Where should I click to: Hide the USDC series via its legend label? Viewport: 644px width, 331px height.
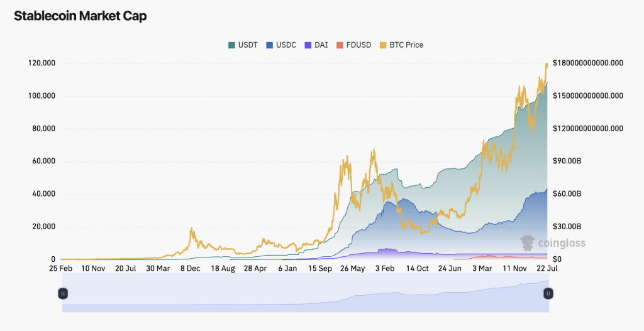[286, 45]
